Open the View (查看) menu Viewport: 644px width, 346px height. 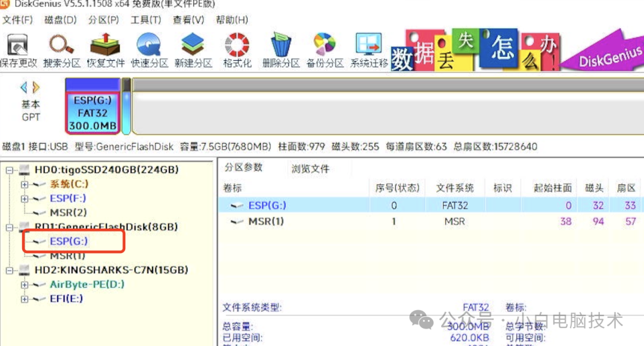188,20
